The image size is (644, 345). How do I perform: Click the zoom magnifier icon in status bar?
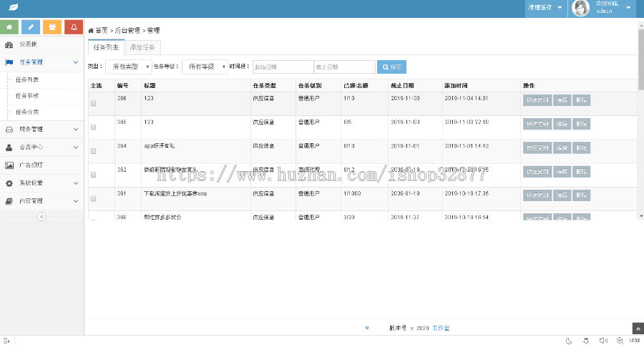click(x=620, y=341)
